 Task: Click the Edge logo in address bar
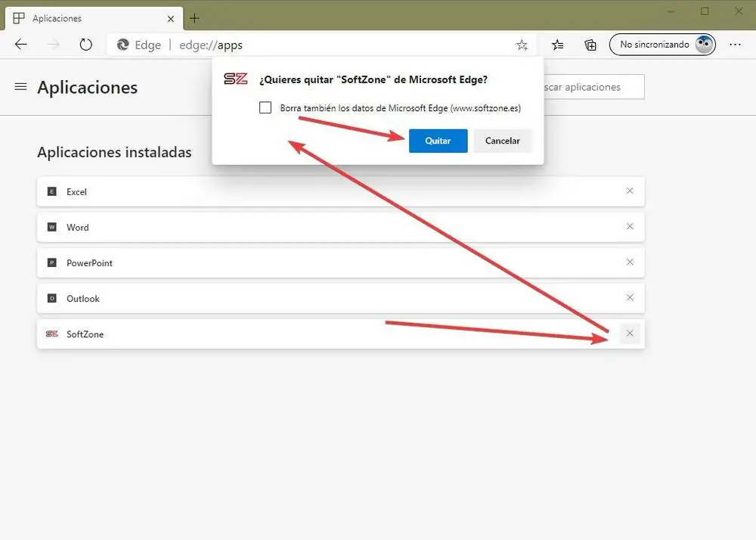coord(123,45)
